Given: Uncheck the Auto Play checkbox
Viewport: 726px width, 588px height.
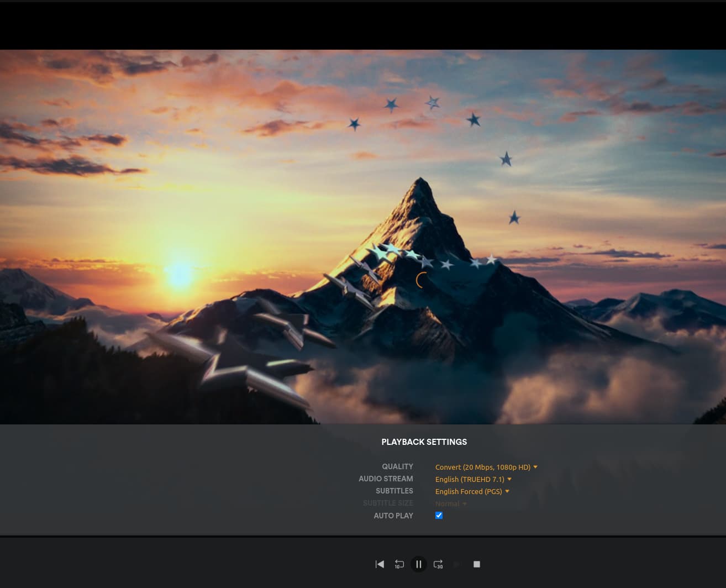Looking at the screenshot, I should tap(439, 516).
